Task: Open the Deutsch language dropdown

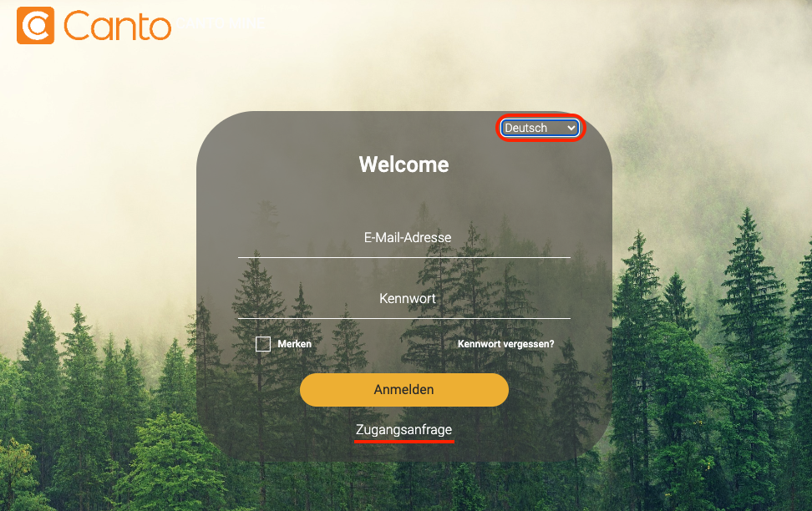Action: point(540,128)
